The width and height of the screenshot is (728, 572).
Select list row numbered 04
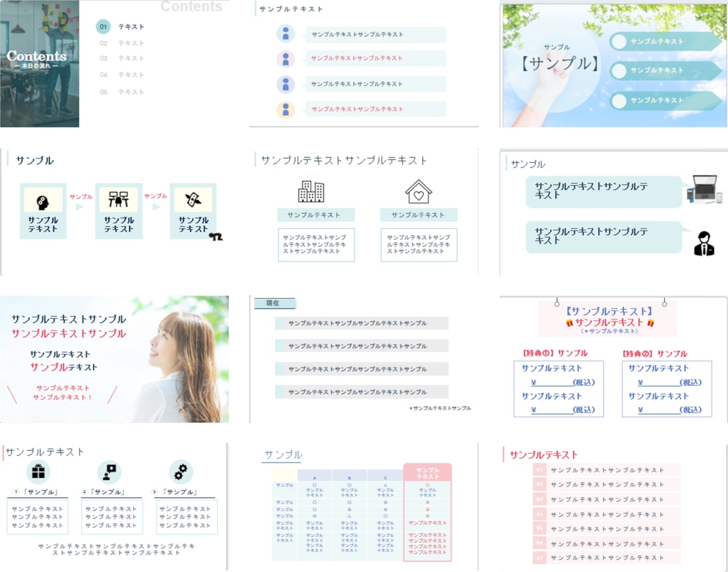(607, 514)
